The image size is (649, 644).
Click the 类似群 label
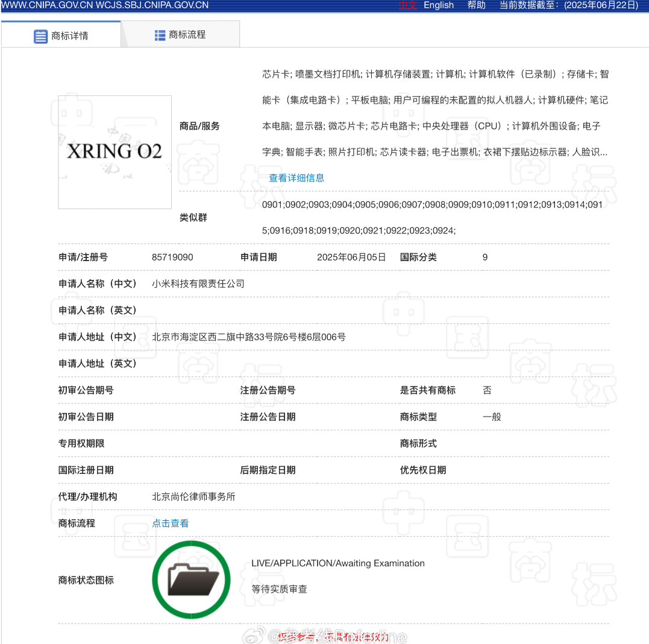point(193,218)
